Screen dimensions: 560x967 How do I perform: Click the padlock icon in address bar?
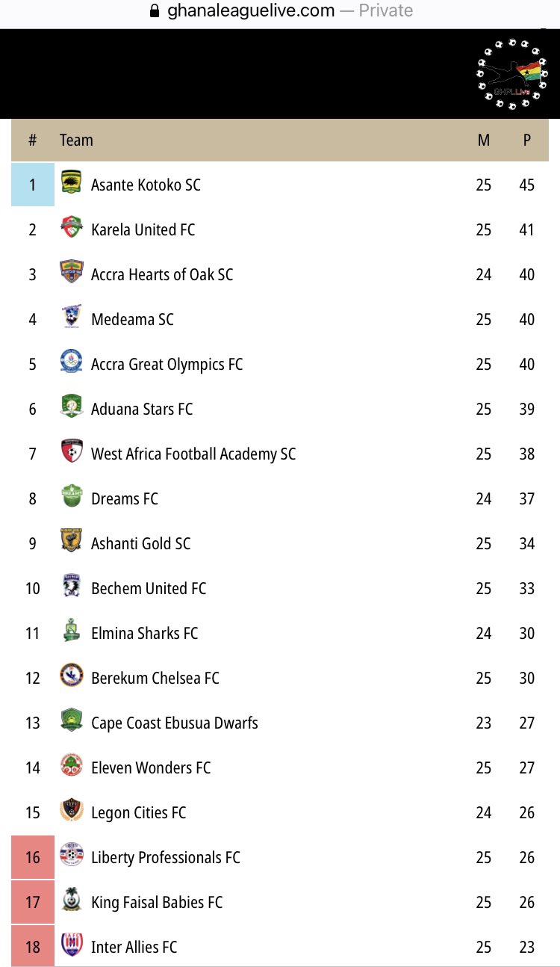(x=155, y=10)
